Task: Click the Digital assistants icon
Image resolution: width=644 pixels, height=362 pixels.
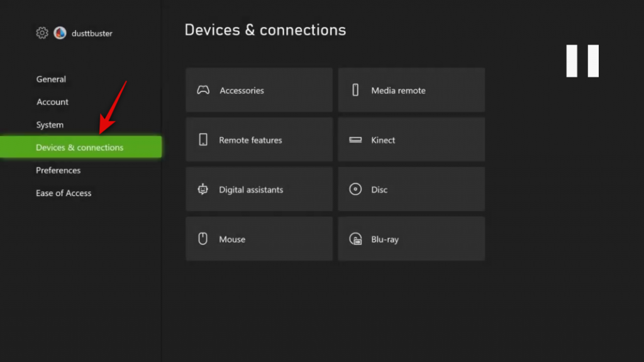Action: coord(203,189)
